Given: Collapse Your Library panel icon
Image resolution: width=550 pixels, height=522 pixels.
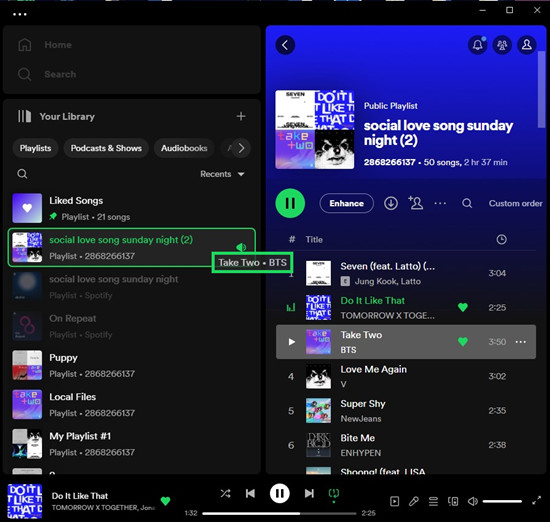Looking at the screenshot, I should (x=25, y=116).
